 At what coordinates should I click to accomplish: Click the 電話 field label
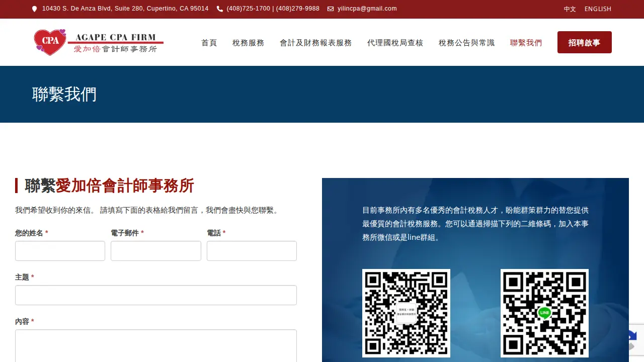point(216,233)
